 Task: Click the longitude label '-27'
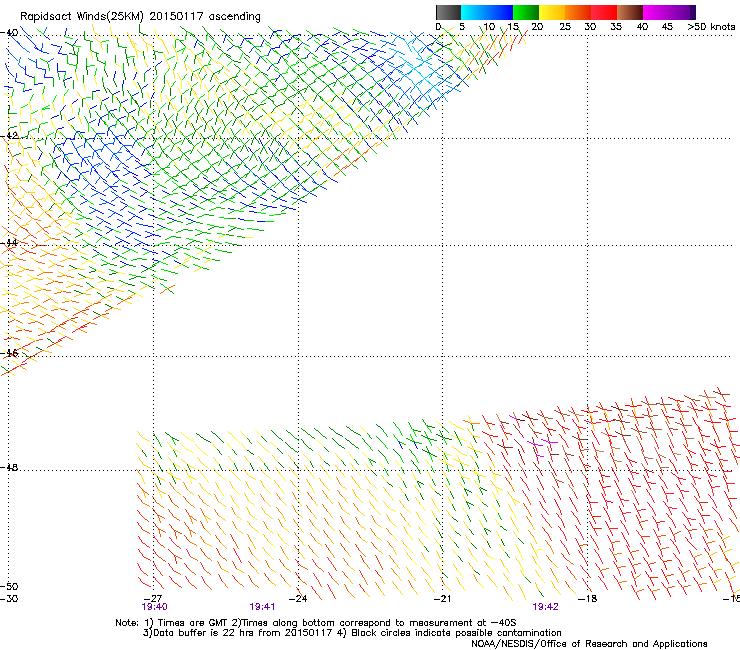tap(154, 599)
